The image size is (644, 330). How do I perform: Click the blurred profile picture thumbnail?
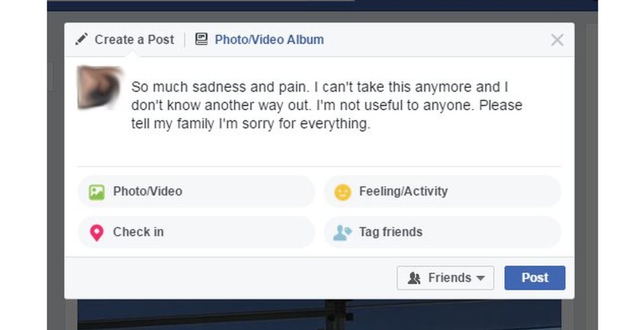tap(99, 88)
